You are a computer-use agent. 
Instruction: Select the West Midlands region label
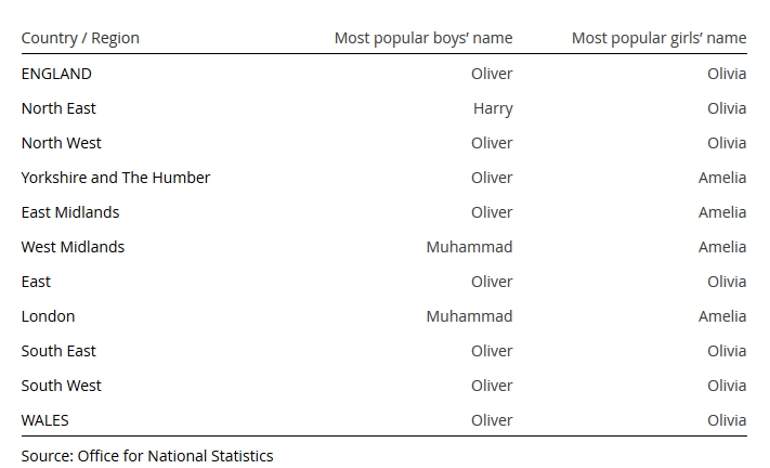coord(73,247)
